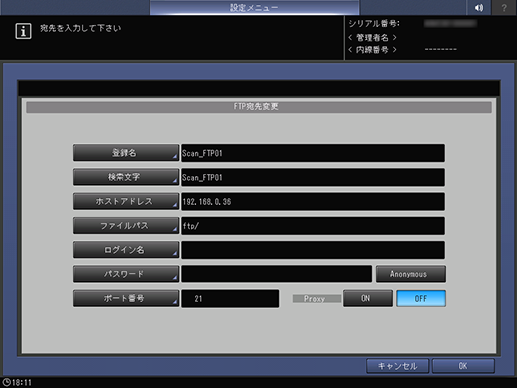Set Proxy to OFF
The image size is (517, 388).
click(421, 298)
